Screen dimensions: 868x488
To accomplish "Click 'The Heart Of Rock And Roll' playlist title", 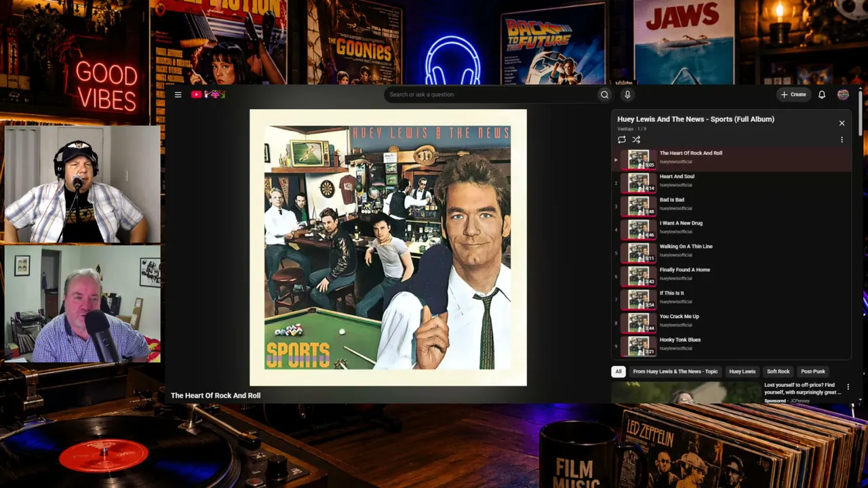I will 691,153.
